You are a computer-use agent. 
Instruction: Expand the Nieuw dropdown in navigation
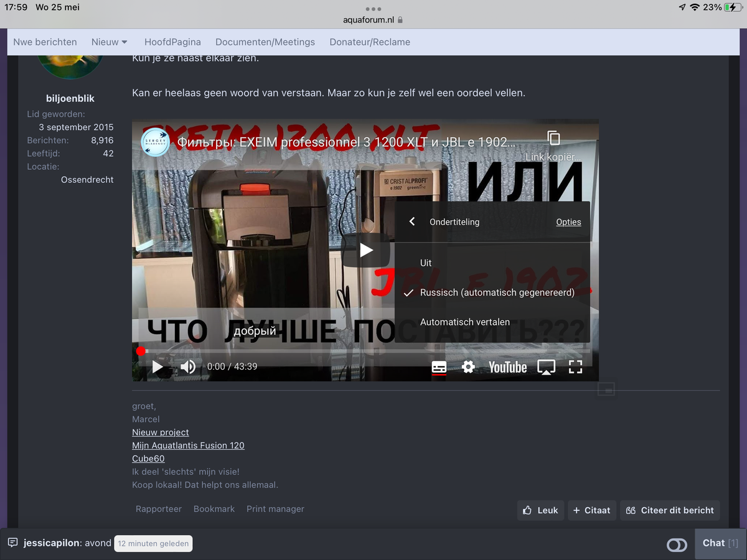(110, 42)
